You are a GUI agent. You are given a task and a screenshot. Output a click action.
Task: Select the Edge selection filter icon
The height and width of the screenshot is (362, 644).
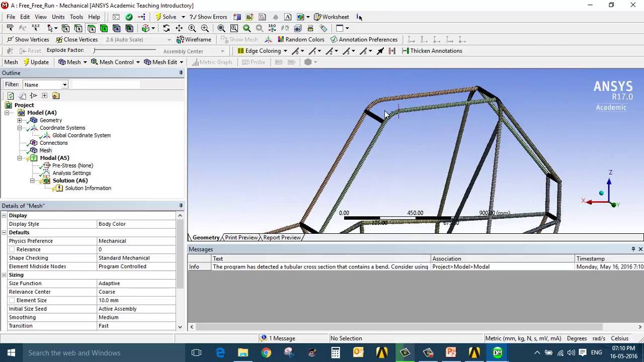pos(78,28)
